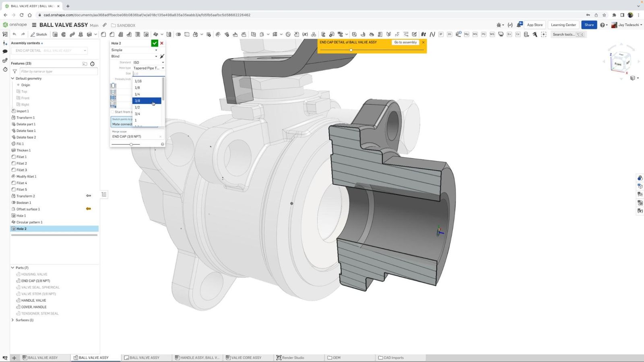Click the document link icon beside Main
Image resolution: width=644 pixels, height=362 pixels.
point(105,25)
